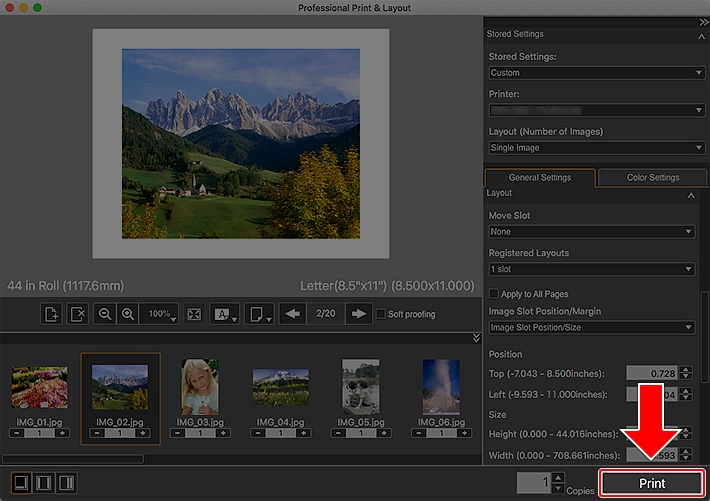Image resolution: width=710 pixels, height=501 pixels.
Task: Zoom in the preview
Action: point(128,314)
